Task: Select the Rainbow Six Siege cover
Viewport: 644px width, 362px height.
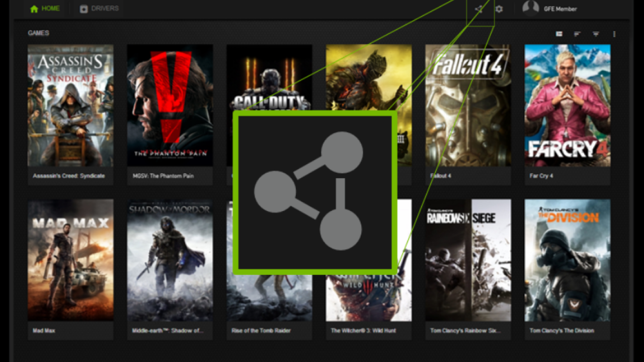Action: [x=468, y=260]
